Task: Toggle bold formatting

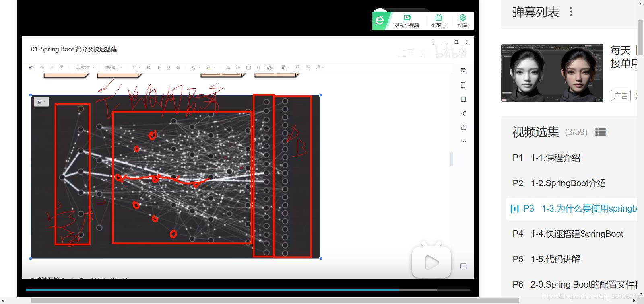Action: pos(149,68)
